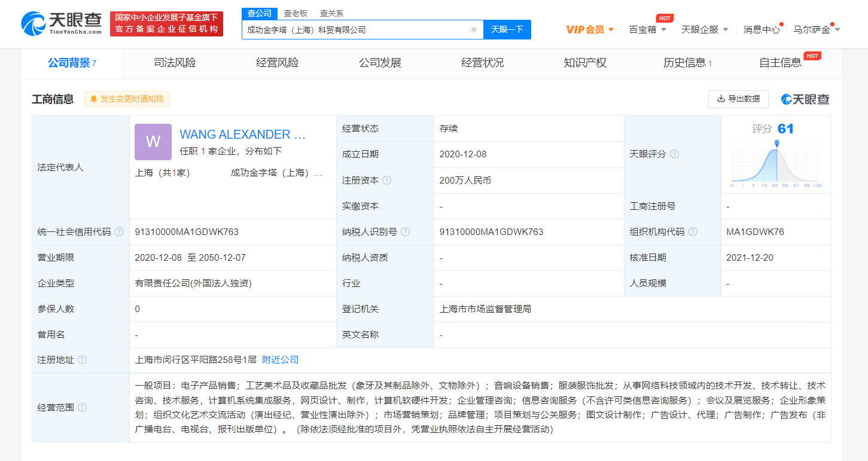This screenshot has width=868, height=461.
Task: Enable 发生变更时通知我 notification
Action: tap(127, 99)
